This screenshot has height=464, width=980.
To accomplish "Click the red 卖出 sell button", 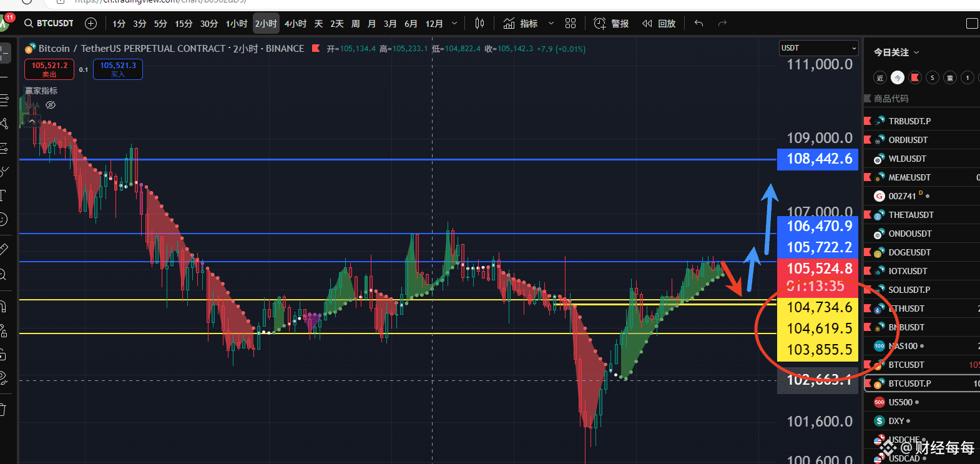I will pos(49,69).
